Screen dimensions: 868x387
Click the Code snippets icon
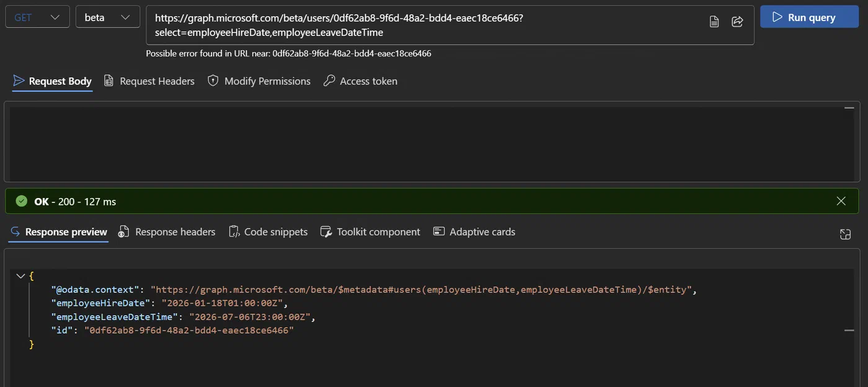[234, 232]
